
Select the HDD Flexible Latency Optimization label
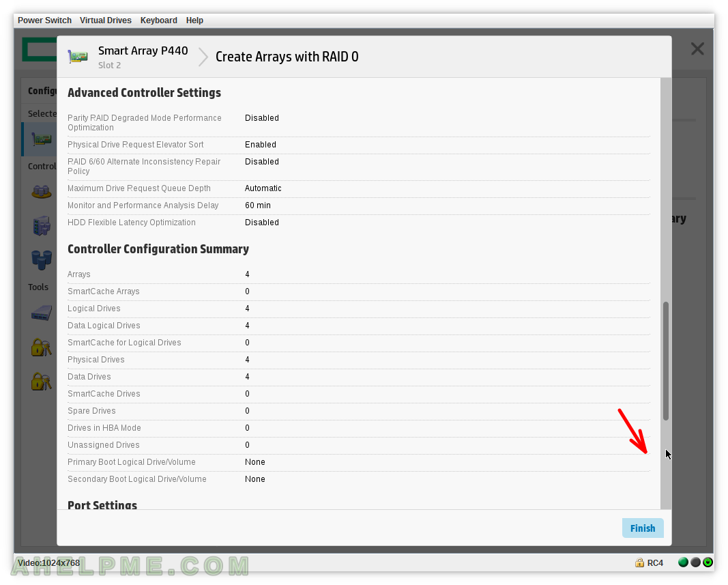[x=132, y=223]
